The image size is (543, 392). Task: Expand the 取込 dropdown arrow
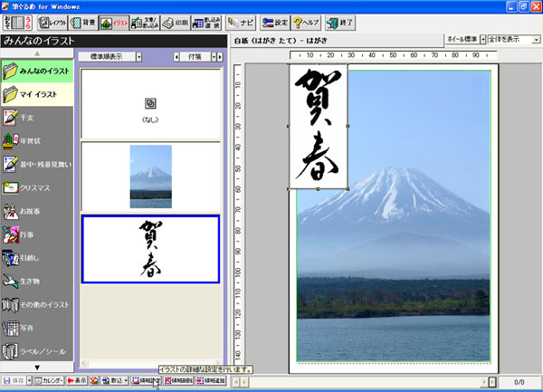[x=126, y=380]
